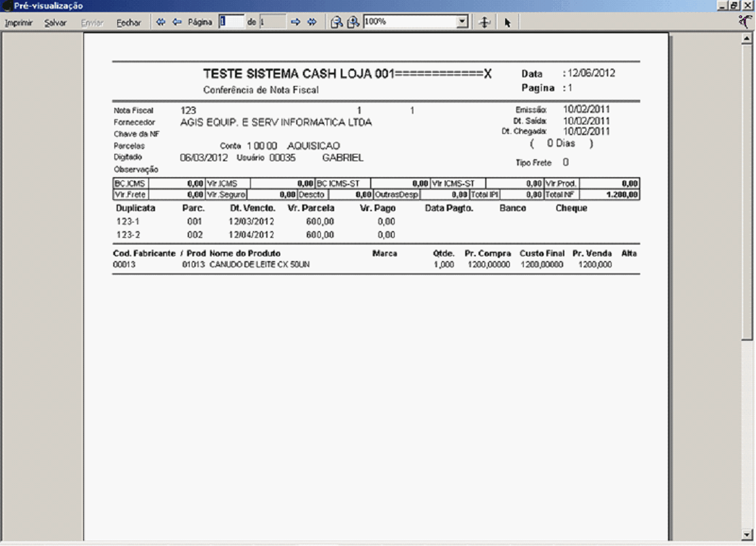Click the total pages field after 'de'
The height and width of the screenshot is (546, 756).
pyautogui.click(x=272, y=22)
